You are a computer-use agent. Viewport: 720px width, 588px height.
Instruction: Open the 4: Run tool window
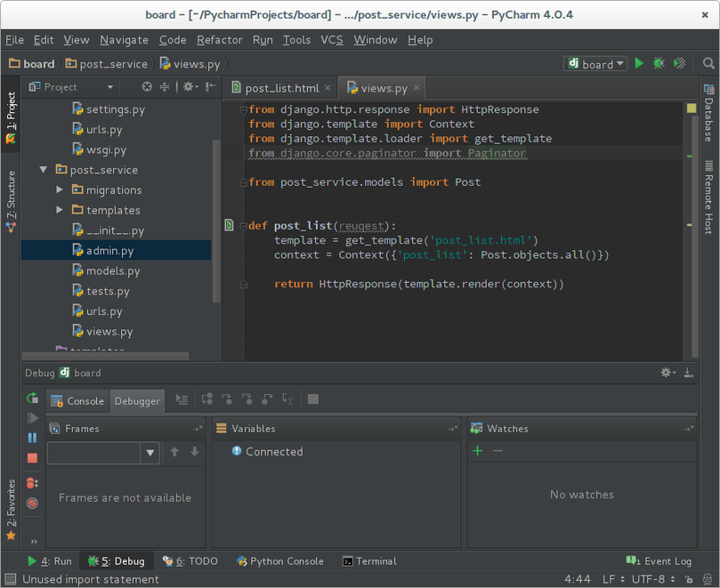tap(50, 561)
